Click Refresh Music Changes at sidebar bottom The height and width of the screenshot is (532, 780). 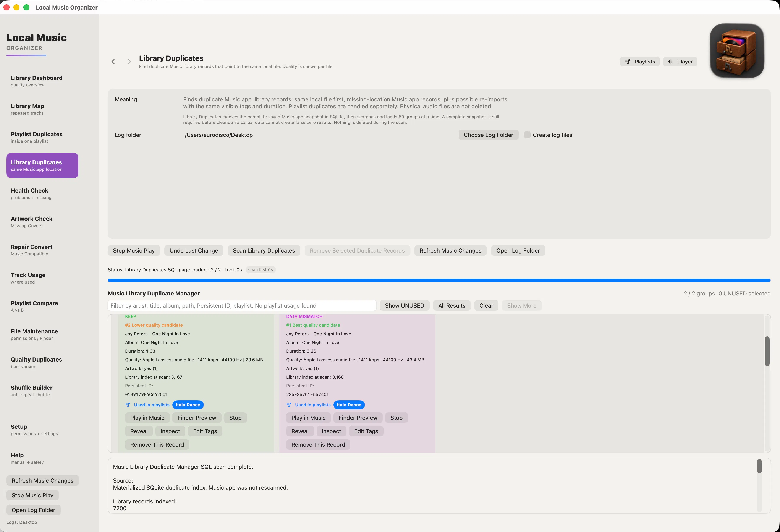point(43,481)
